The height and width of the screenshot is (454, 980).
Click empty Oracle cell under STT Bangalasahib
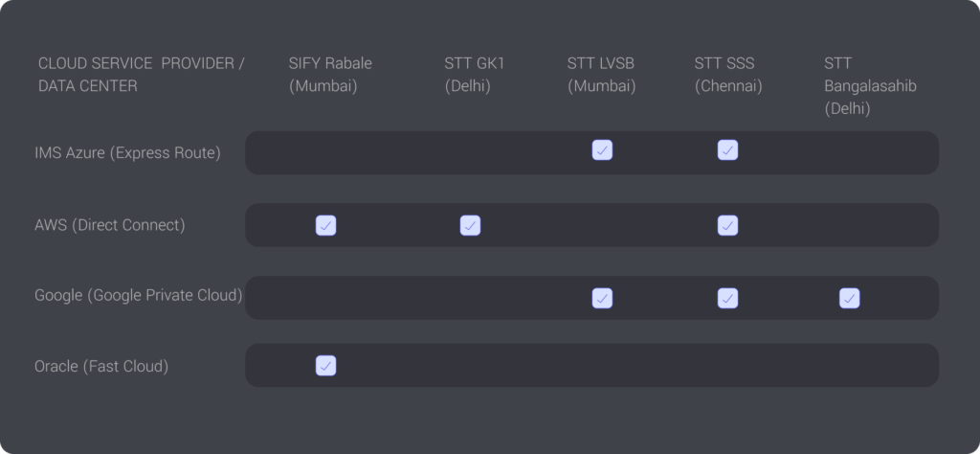[x=850, y=366]
